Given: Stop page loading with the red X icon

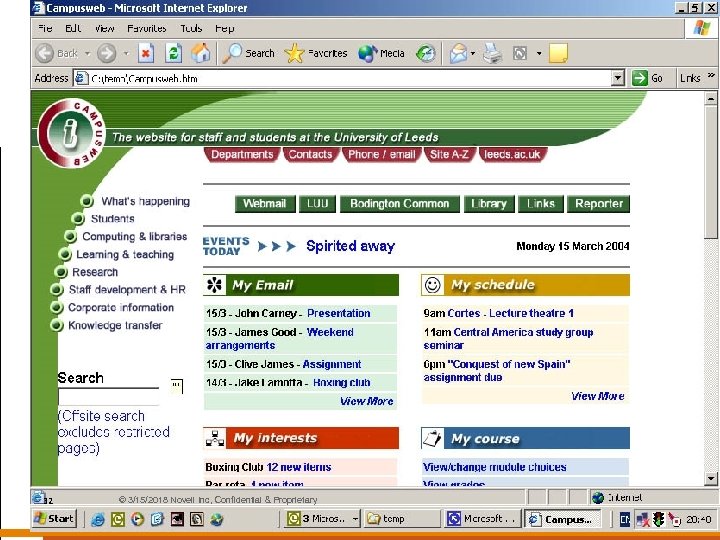Looking at the screenshot, I should 146,53.
